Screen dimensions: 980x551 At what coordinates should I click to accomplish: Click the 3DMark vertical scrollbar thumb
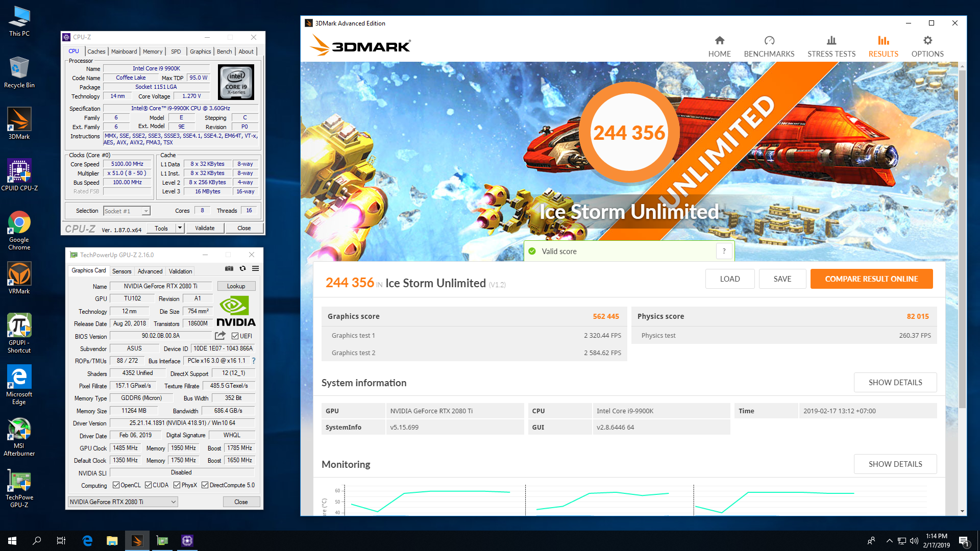coord(962,239)
